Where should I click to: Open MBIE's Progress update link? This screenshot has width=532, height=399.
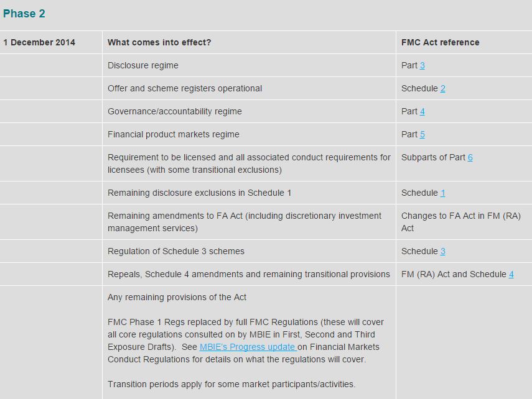(248, 347)
